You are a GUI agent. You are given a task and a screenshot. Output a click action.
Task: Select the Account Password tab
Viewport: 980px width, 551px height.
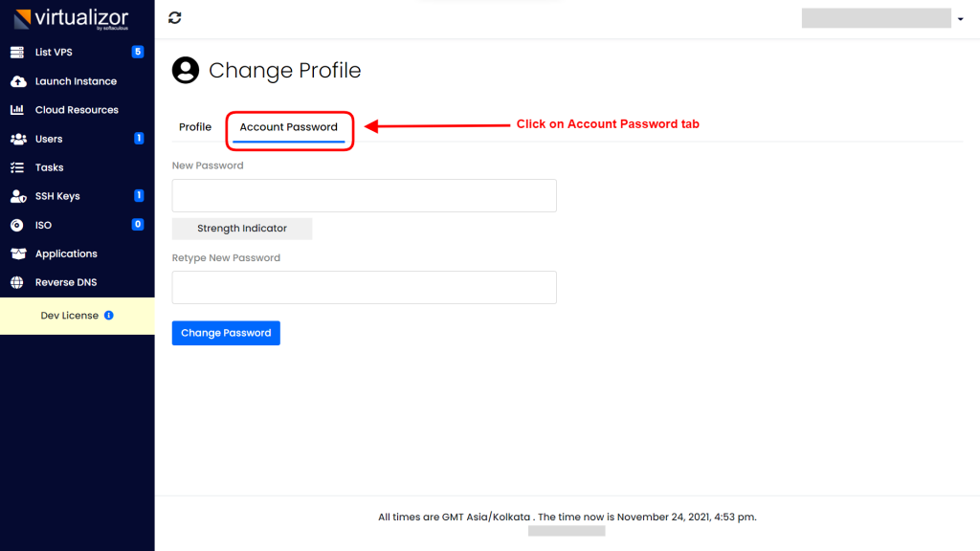click(289, 127)
